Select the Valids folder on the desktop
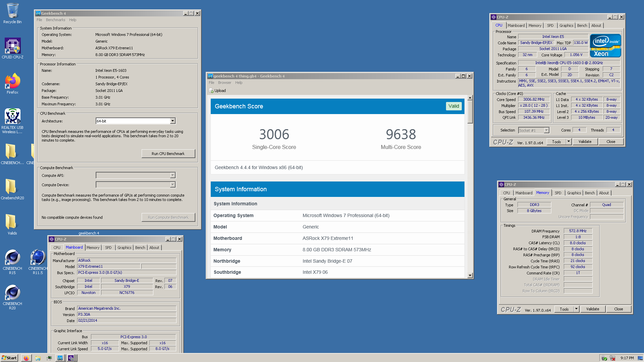 (x=12, y=224)
